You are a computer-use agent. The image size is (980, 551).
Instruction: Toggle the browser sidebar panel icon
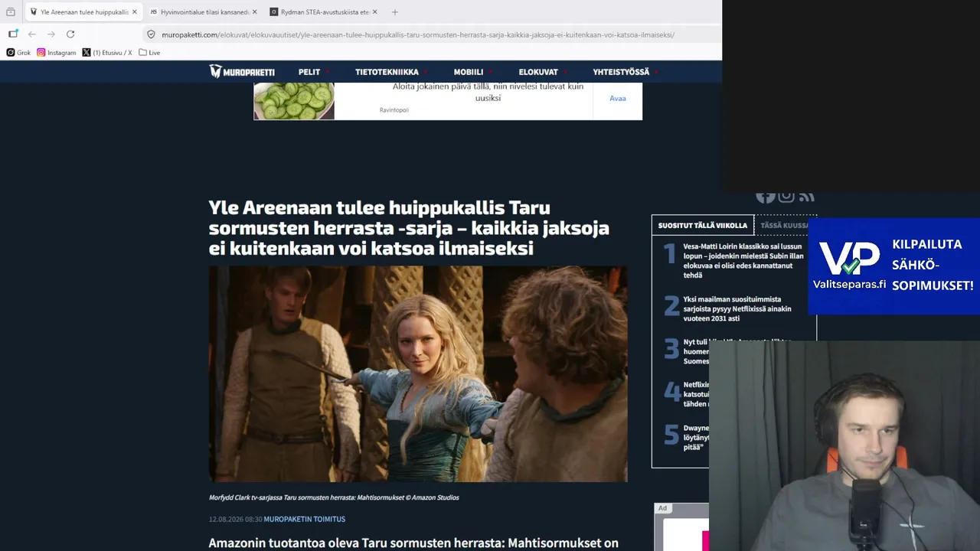[x=13, y=34]
